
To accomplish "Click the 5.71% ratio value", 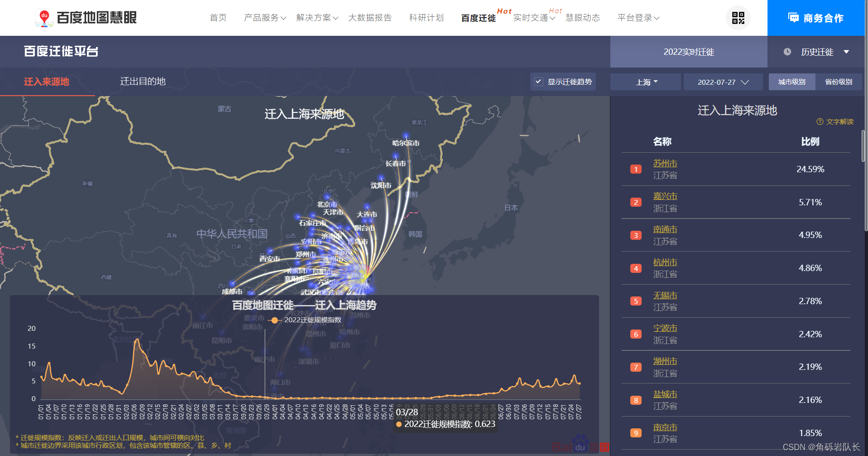I will (x=810, y=202).
